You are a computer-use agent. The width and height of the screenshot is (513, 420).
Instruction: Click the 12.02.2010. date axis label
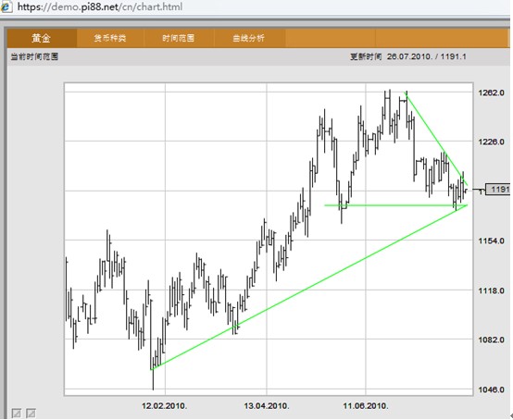[165, 406]
